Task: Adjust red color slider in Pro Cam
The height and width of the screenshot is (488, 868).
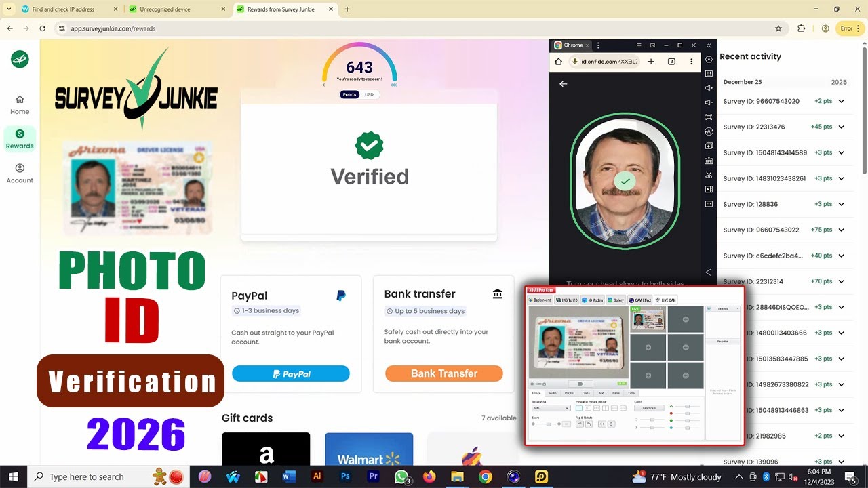Action: pos(688,413)
